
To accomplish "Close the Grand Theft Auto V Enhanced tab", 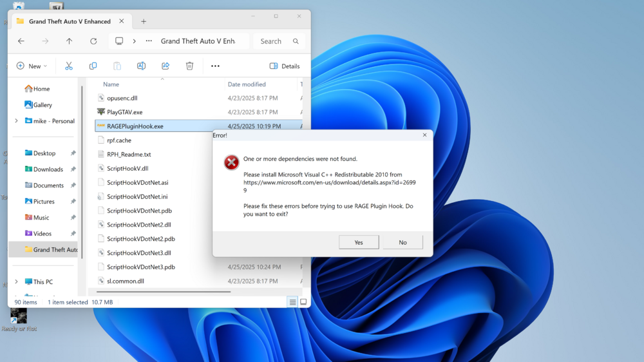I will pos(122,21).
